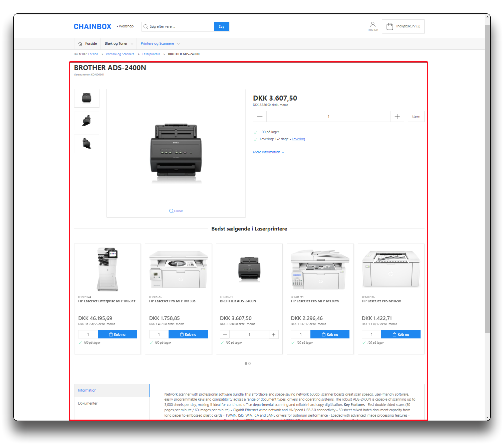Click quantity field of HP LaserJet M130fn
The image size is (504, 445).
point(301,334)
